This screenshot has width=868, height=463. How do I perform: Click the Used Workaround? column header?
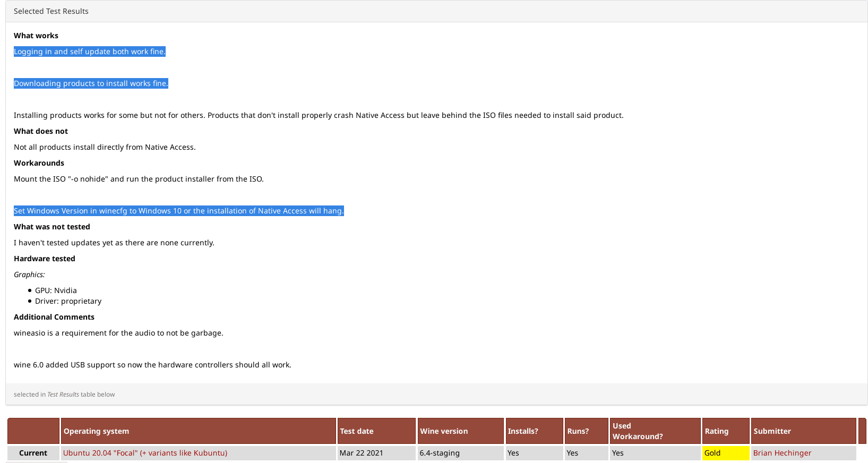pyautogui.click(x=637, y=431)
